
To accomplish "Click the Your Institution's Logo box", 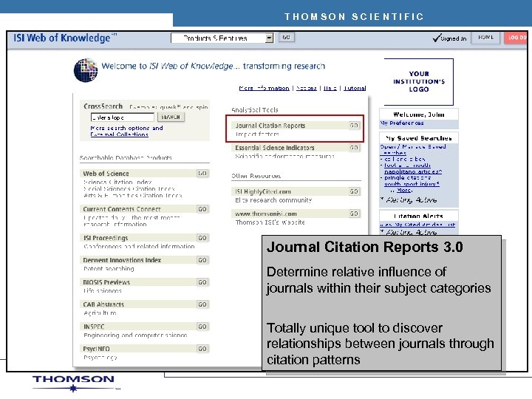I will coord(419,82).
